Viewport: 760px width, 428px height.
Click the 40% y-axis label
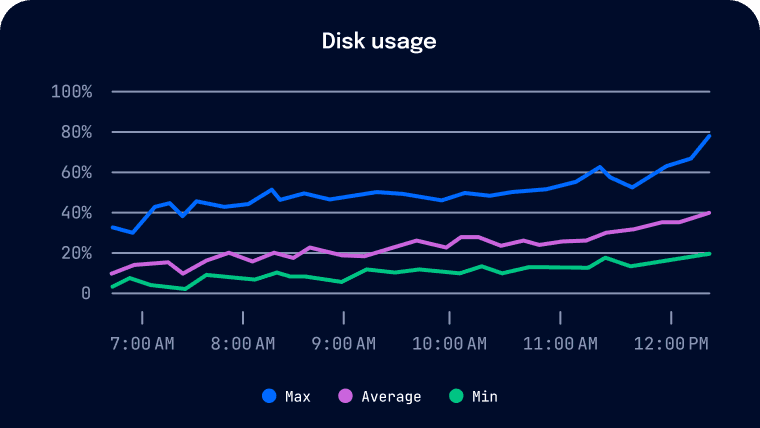pyautogui.click(x=75, y=212)
